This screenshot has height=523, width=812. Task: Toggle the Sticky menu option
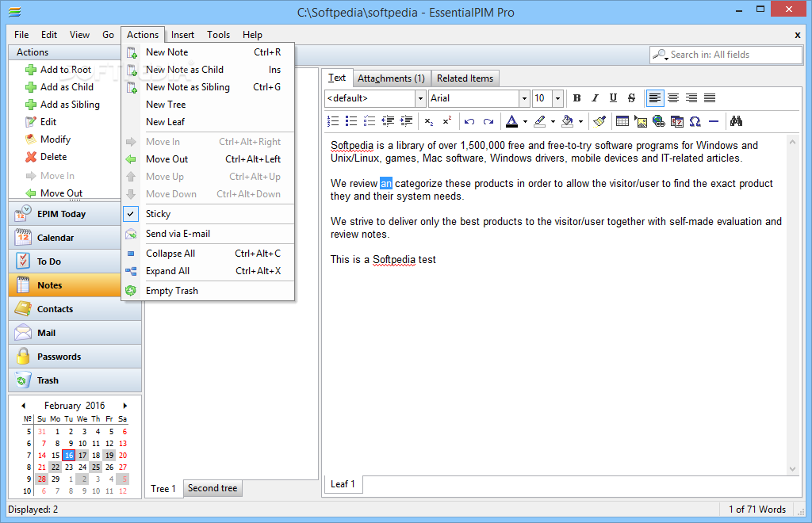click(x=209, y=214)
